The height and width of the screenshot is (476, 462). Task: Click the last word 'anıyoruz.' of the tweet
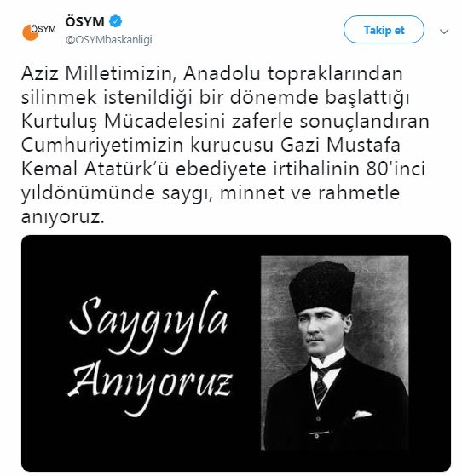point(62,217)
